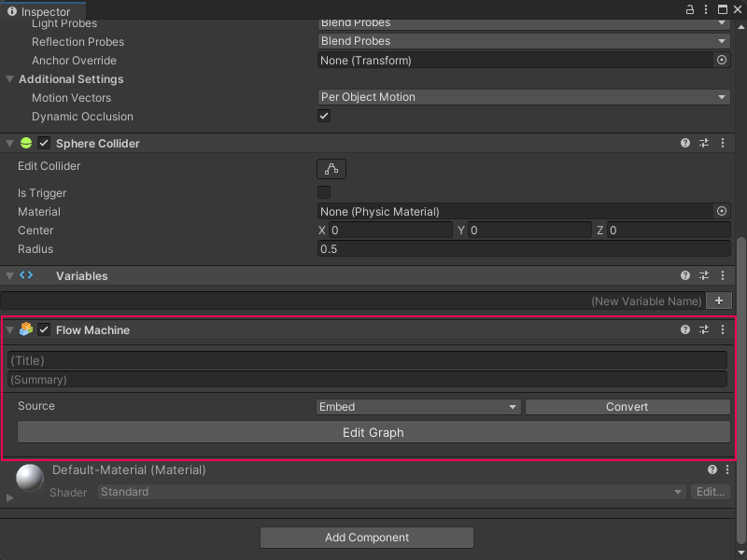Collapse the Sphere Collider component foldout
Screen dimensions: 747x560
[x=10, y=144]
